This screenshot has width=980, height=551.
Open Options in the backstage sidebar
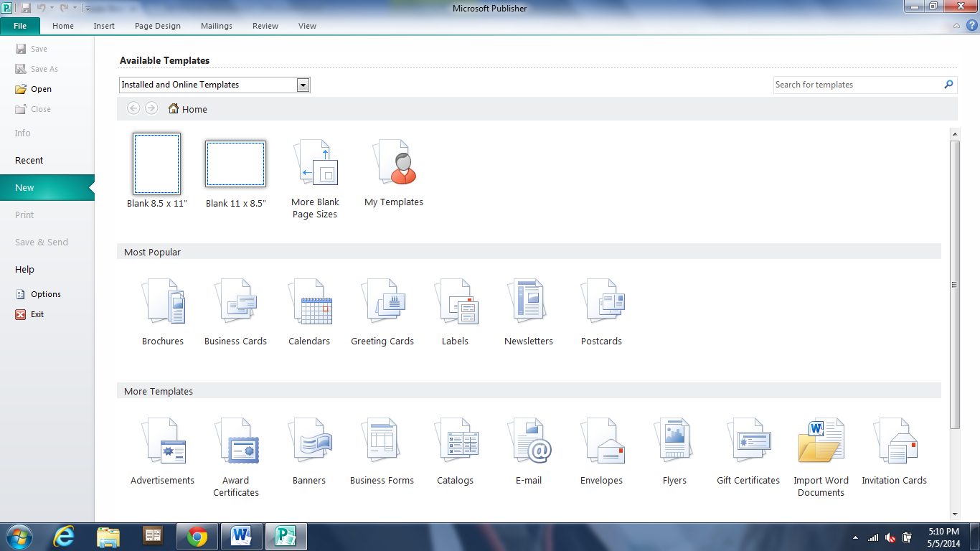[38, 294]
